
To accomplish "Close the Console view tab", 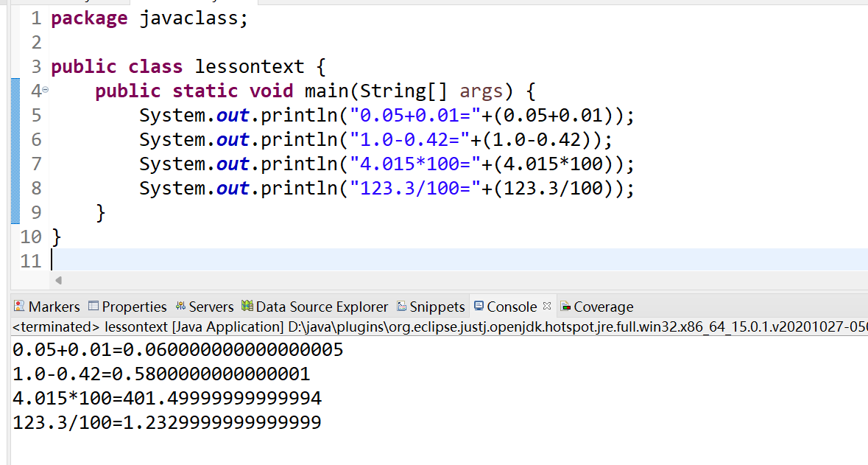I will (x=547, y=306).
